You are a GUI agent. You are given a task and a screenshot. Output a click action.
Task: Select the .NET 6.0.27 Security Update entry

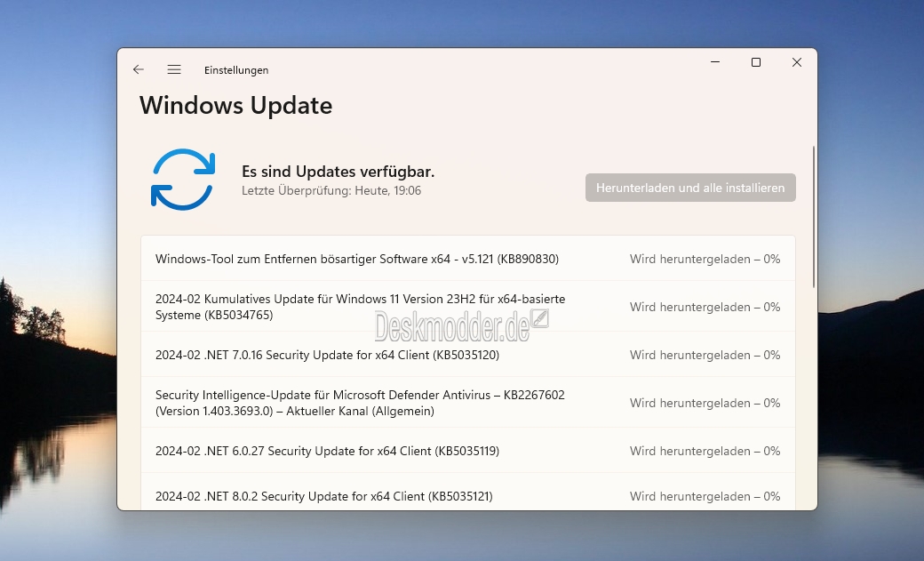tap(468, 451)
